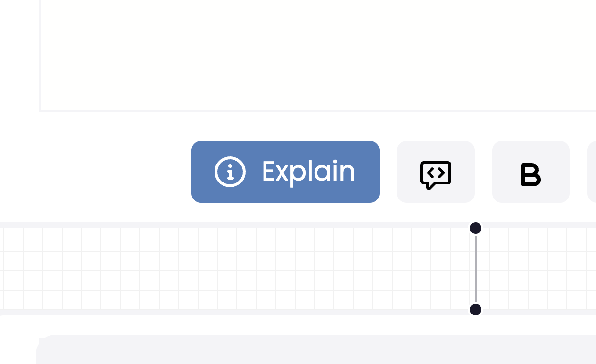Screen dimensions: 596x364
Task: Toggle bold formatting with the B icon
Action: click(x=530, y=176)
